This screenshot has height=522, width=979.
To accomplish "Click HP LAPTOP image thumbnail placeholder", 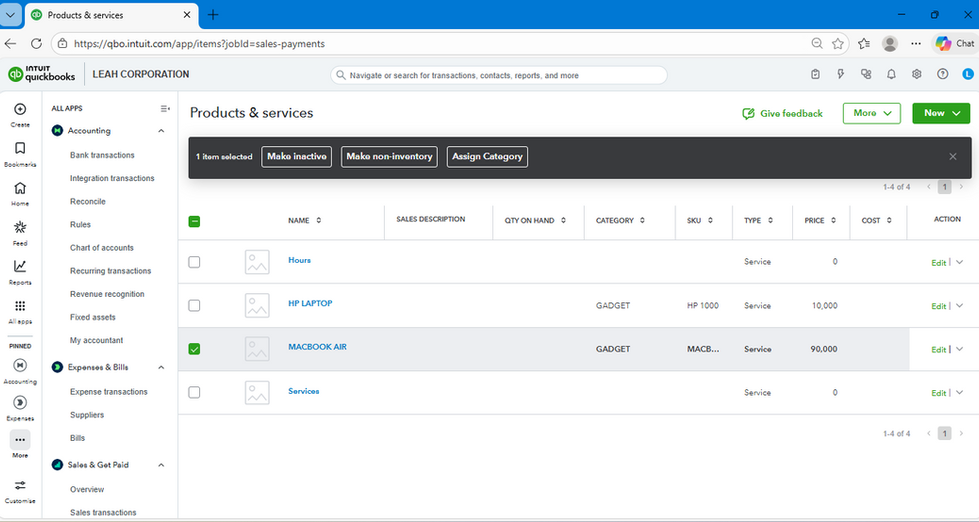I will pyautogui.click(x=257, y=305).
